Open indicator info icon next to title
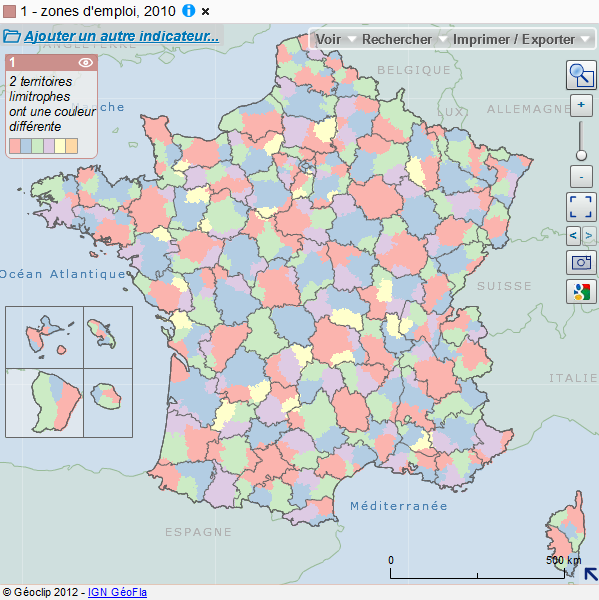Screen dimensions: 599x600 (188, 11)
